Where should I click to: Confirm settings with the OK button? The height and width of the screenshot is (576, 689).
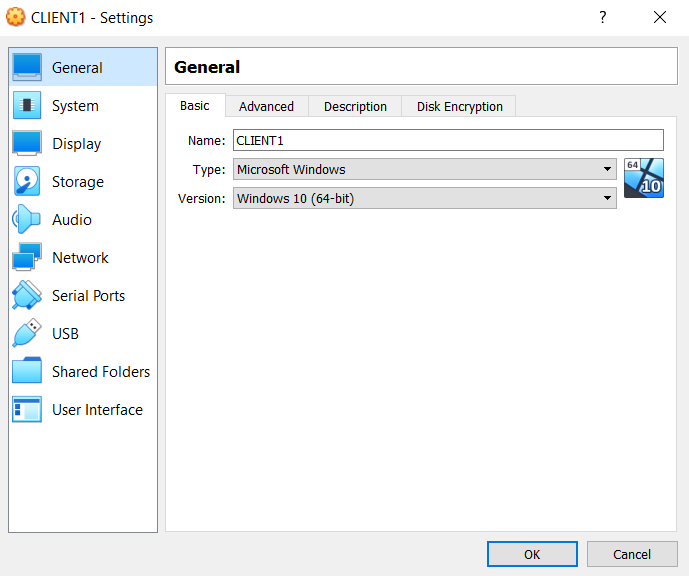(x=532, y=554)
